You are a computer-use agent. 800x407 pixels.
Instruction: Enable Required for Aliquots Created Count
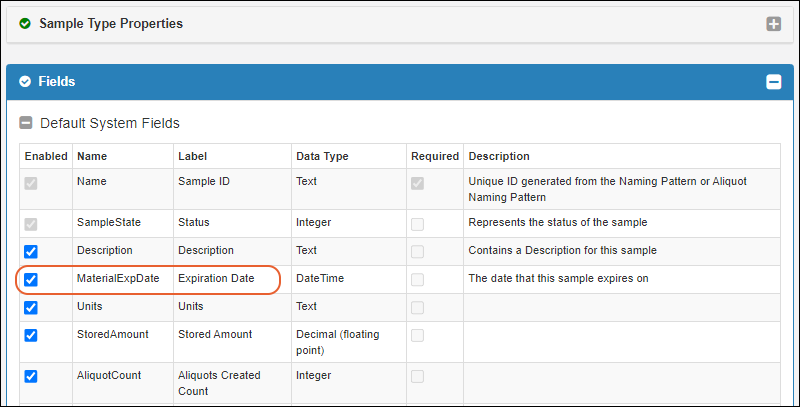pyautogui.click(x=417, y=376)
